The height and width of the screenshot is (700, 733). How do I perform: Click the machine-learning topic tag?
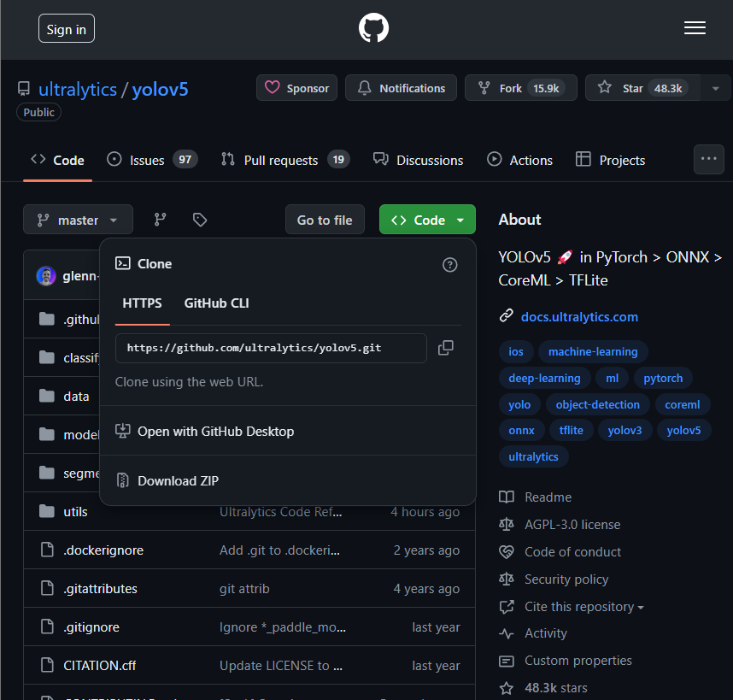593,351
